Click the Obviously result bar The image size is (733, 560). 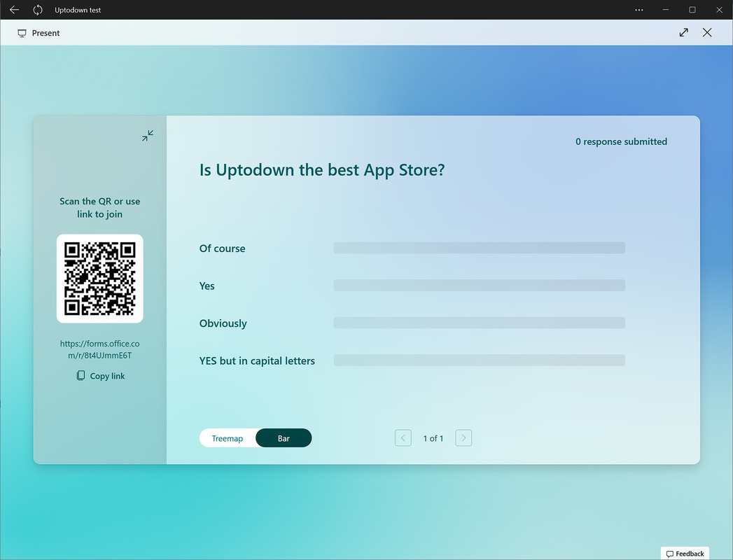click(479, 323)
